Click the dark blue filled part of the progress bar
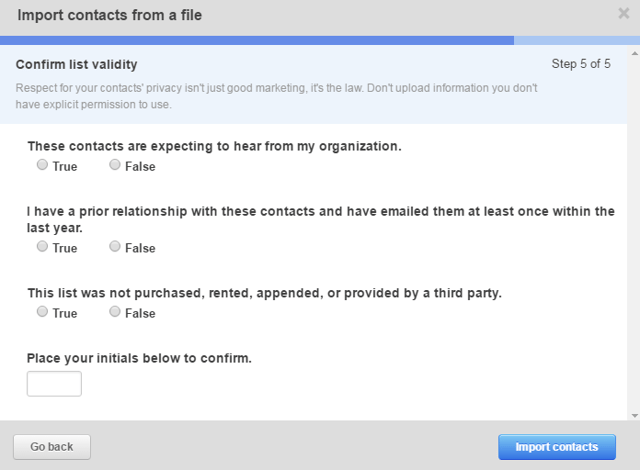The image size is (640, 470). pyautogui.click(x=257, y=40)
